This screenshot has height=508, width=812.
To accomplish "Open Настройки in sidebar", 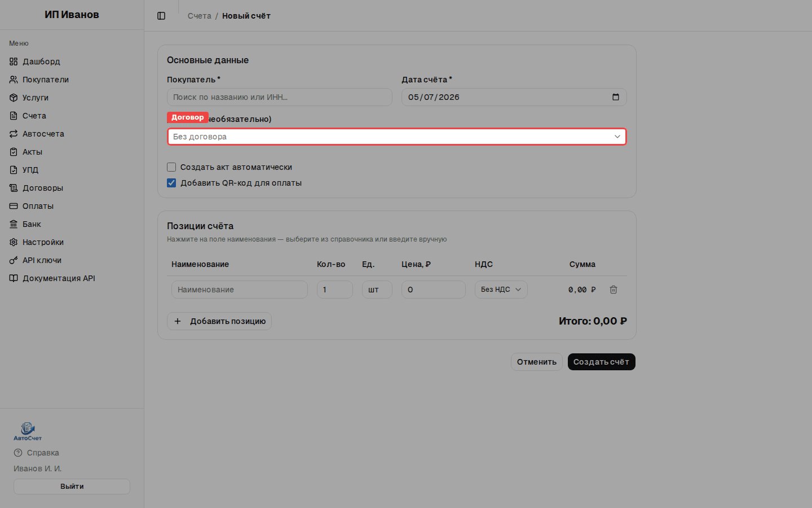I will 72,242.
